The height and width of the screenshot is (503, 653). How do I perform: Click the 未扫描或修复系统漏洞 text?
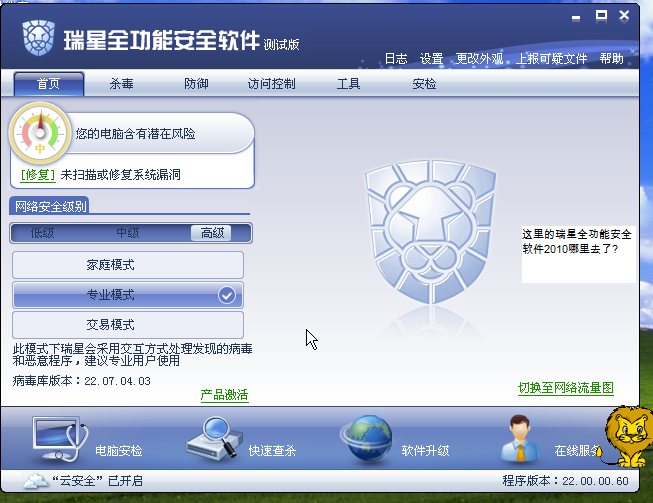click(x=121, y=174)
